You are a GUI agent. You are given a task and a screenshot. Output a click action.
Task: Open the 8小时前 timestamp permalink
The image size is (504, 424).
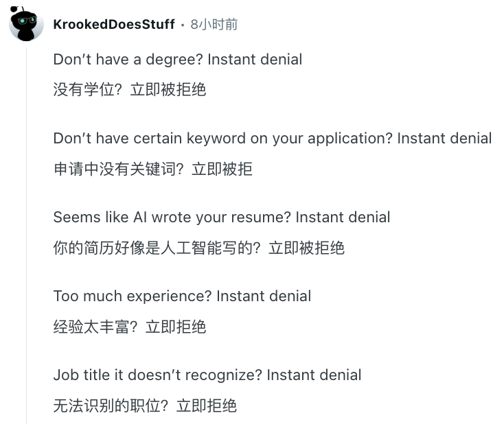(214, 25)
